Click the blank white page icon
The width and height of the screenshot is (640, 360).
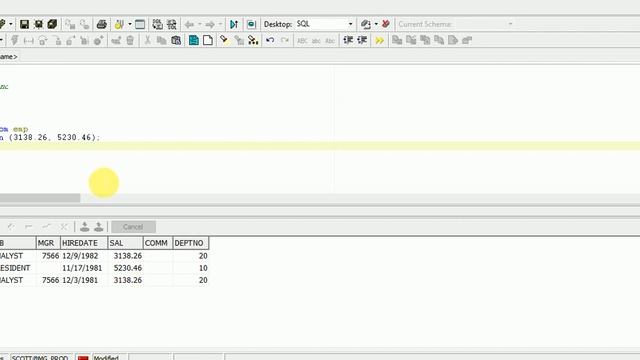(x=208, y=40)
